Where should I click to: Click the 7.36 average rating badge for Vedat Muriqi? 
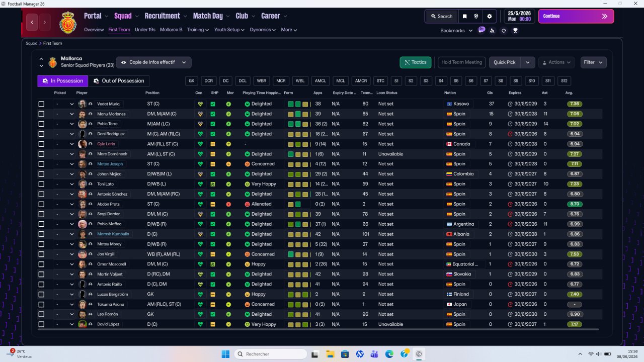pyautogui.click(x=574, y=104)
